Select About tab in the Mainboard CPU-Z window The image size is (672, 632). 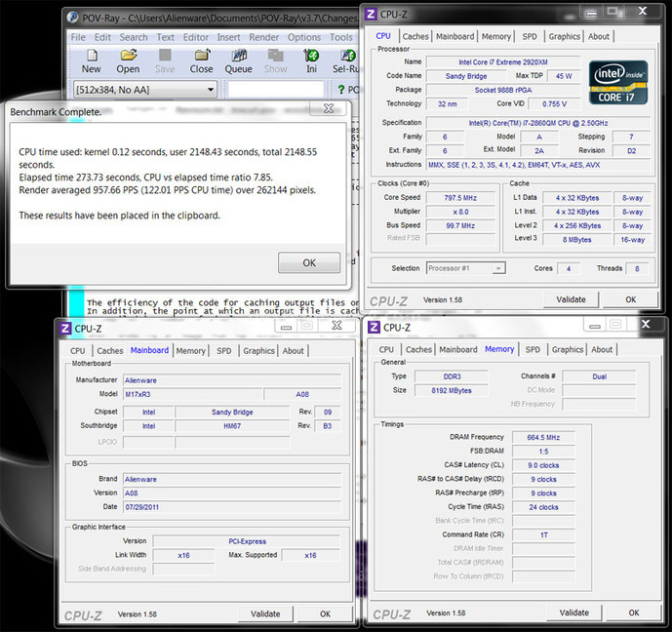294,350
